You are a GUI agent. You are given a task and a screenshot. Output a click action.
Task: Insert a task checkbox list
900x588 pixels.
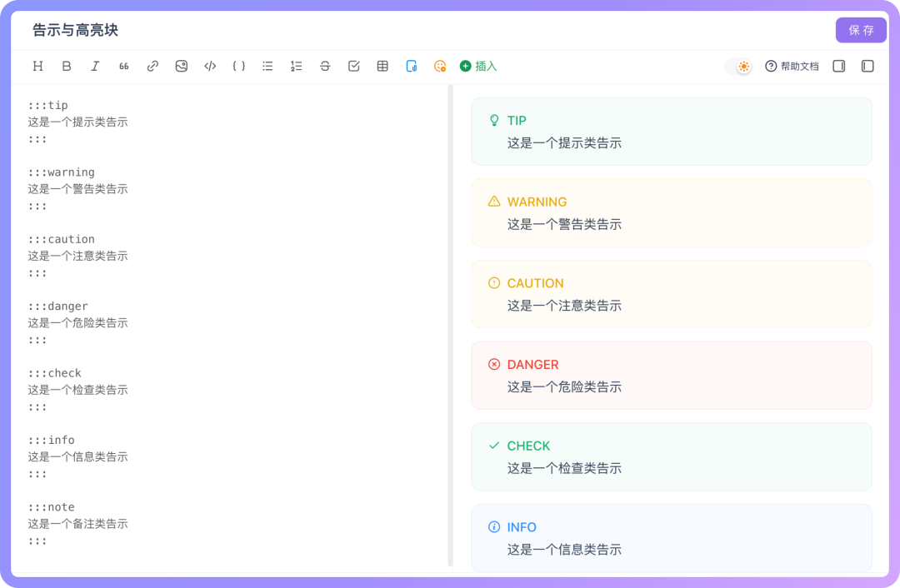pos(353,66)
